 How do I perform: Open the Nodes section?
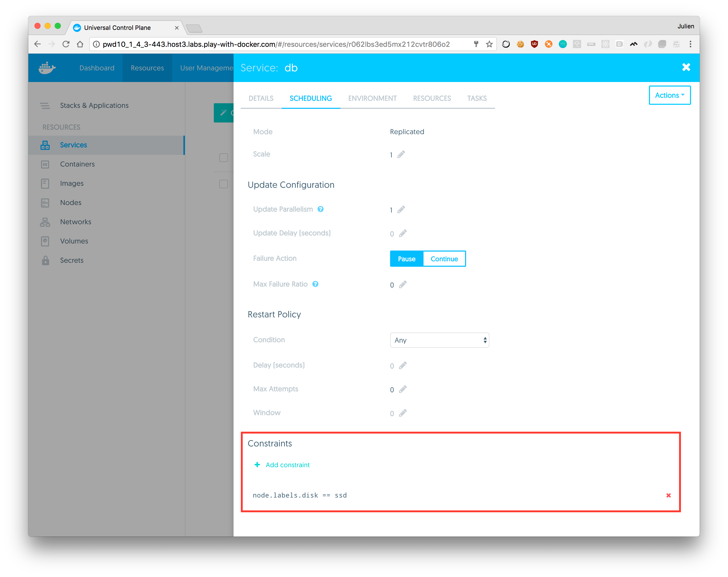coord(71,202)
